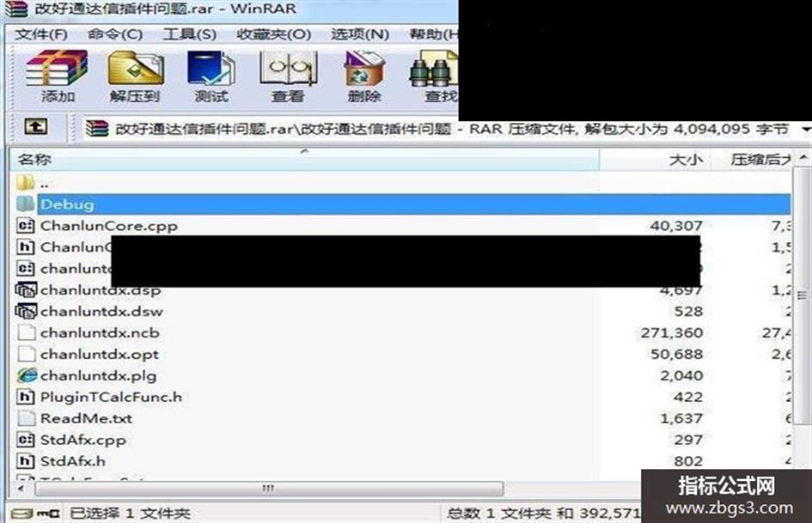Click the Find (查找) binoculars icon

click(434, 70)
